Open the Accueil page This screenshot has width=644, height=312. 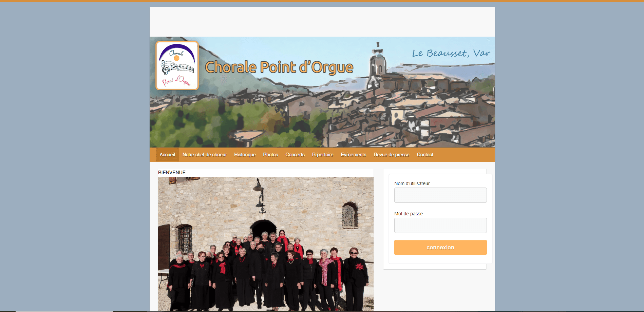pos(167,155)
